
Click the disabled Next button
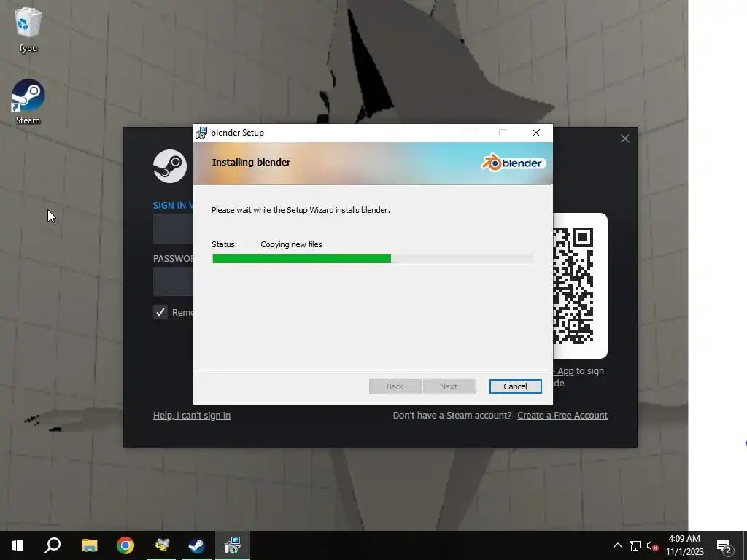(x=449, y=386)
